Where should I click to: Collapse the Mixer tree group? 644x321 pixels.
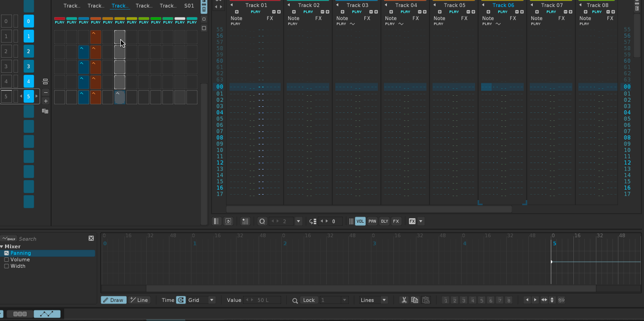2,247
